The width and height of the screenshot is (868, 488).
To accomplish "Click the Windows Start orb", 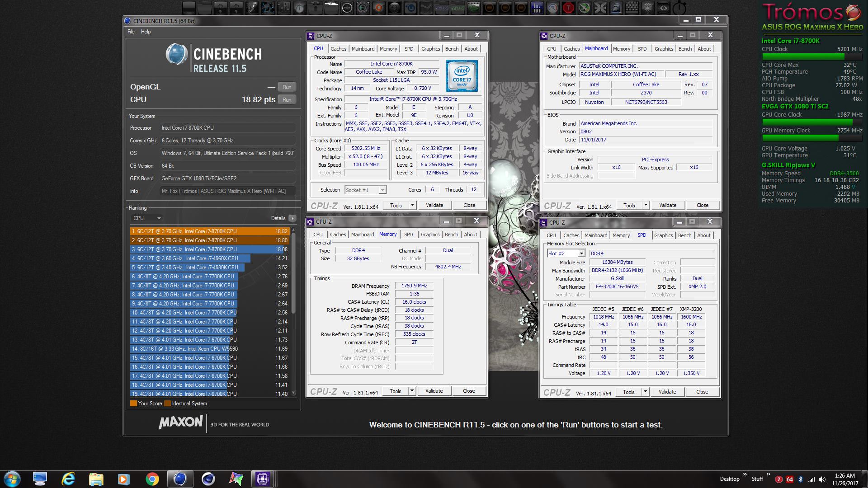I will click(12, 479).
